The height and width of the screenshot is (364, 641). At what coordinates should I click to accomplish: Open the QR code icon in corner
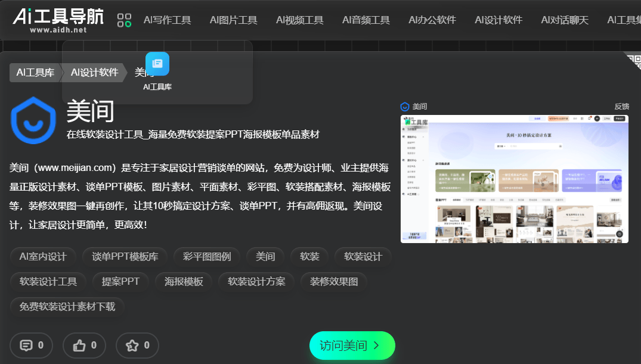click(x=634, y=59)
